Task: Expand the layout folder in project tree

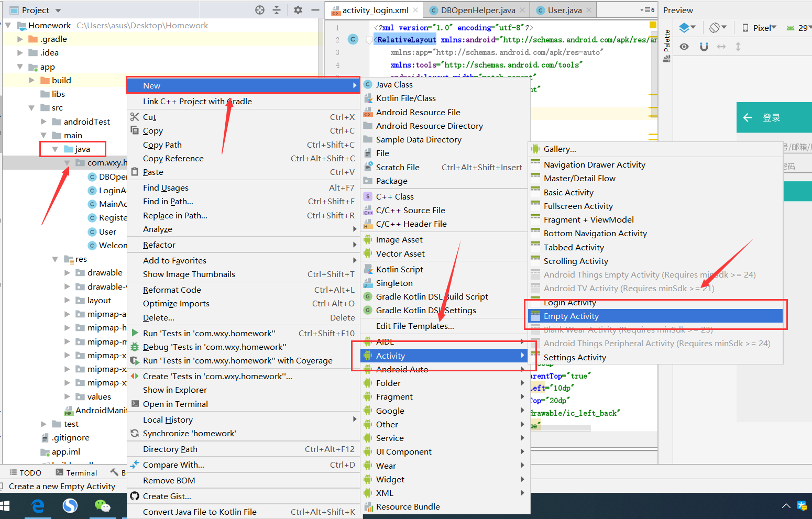Action: (x=67, y=300)
